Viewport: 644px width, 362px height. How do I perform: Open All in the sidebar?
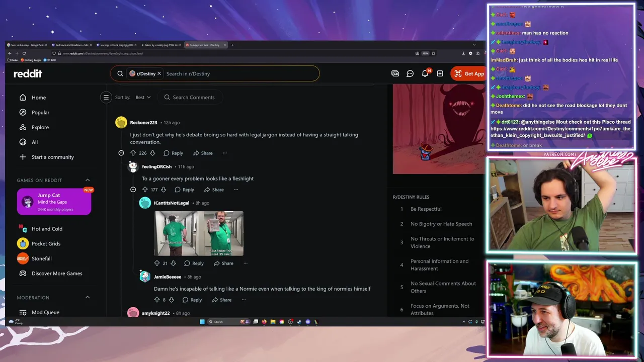(35, 142)
